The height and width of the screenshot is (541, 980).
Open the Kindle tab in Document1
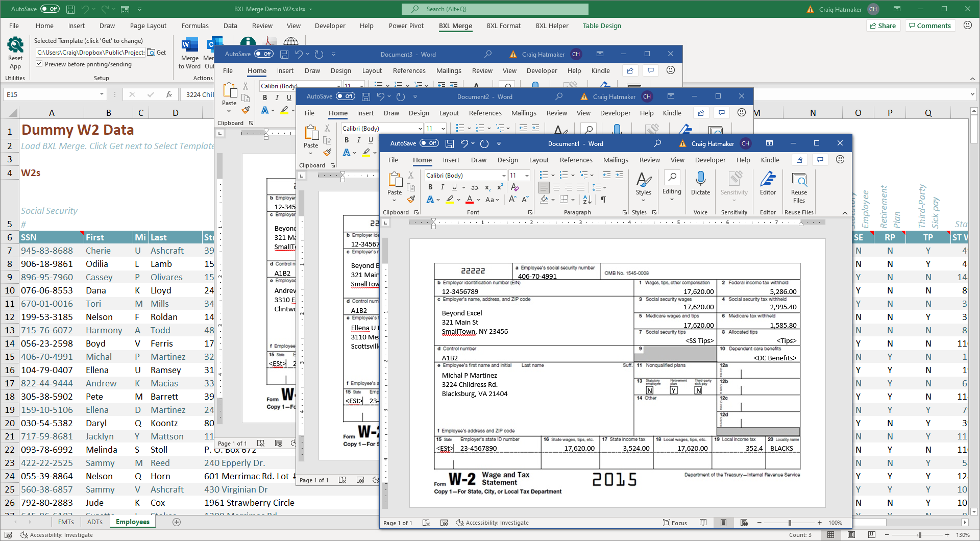[770, 160]
